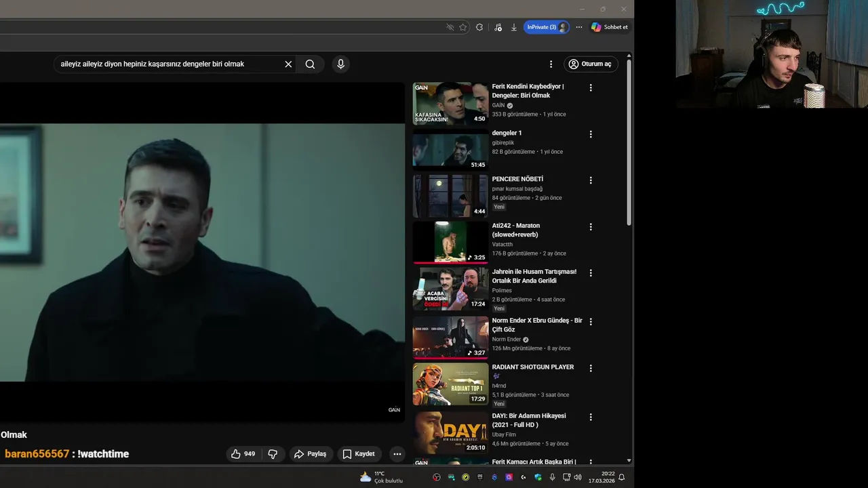Image resolution: width=868 pixels, height=488 pixels.
Task: Open Norm Ender Bir Çift Göz thumbnail
Action: pyautogui.click(x=450, y=338)
